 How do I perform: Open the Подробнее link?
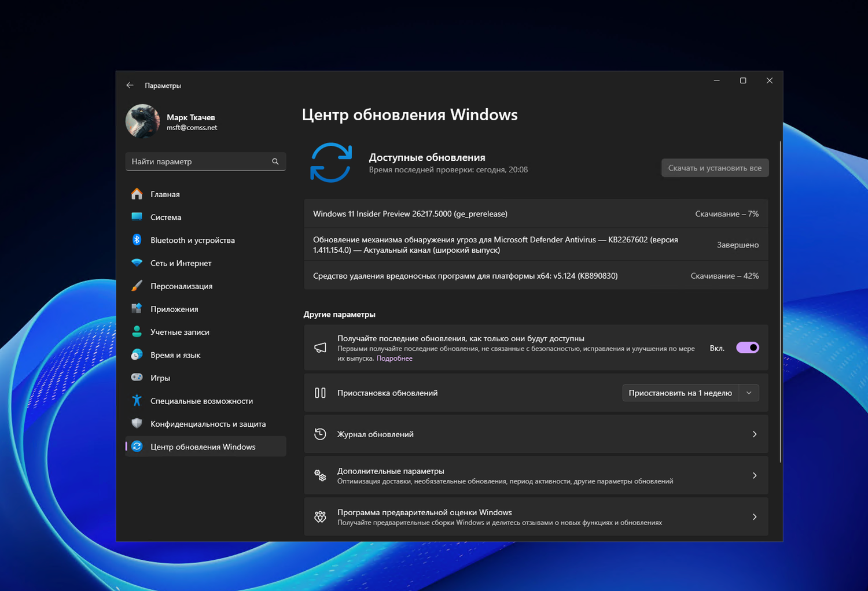394,358
